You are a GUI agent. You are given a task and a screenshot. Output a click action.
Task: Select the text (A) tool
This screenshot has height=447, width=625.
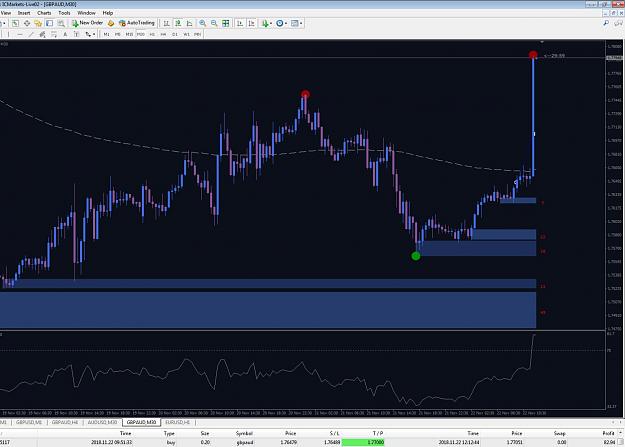coord(65,35)
